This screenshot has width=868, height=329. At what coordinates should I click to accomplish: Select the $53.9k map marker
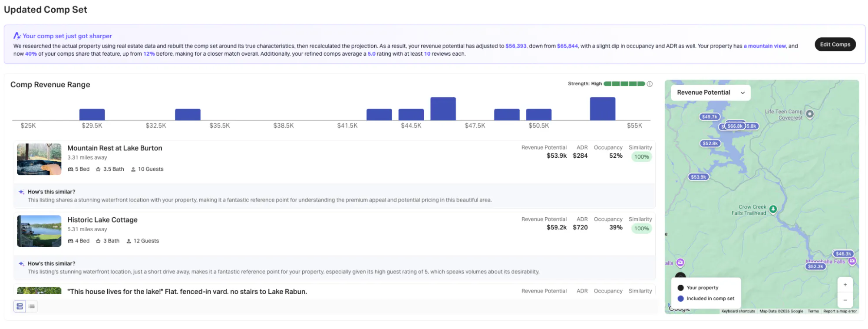698,177
